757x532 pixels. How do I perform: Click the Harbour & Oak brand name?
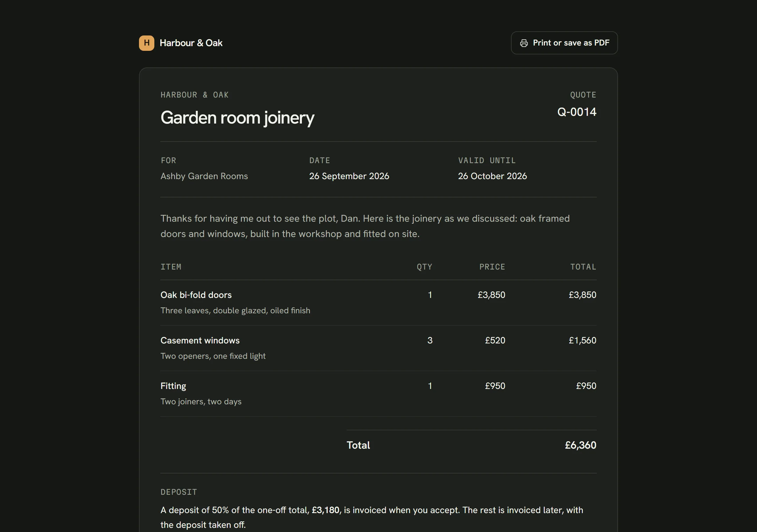pyautogui.click(x=191, y=43)
